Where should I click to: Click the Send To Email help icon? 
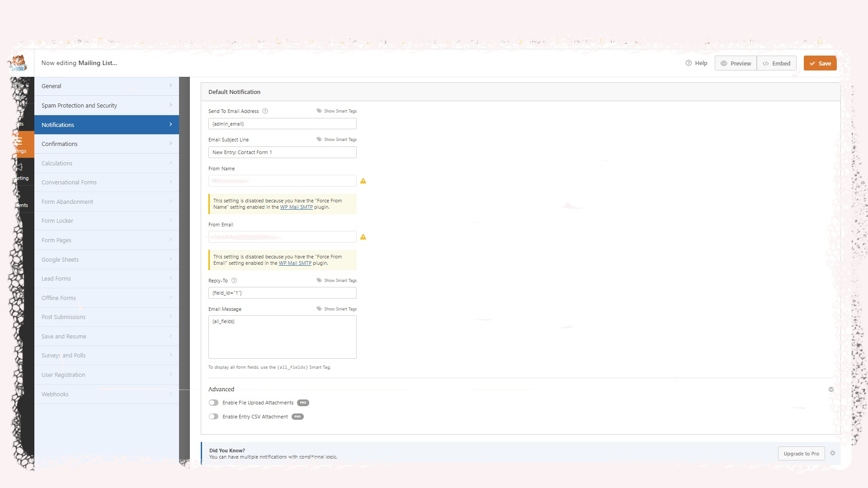265,111
